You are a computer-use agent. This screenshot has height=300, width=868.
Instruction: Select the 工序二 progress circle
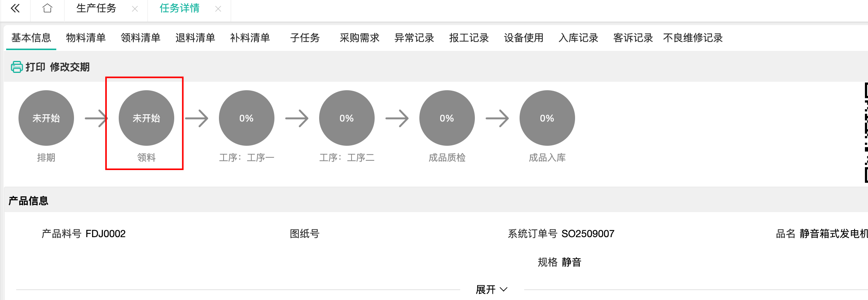[x=347, y=118]
